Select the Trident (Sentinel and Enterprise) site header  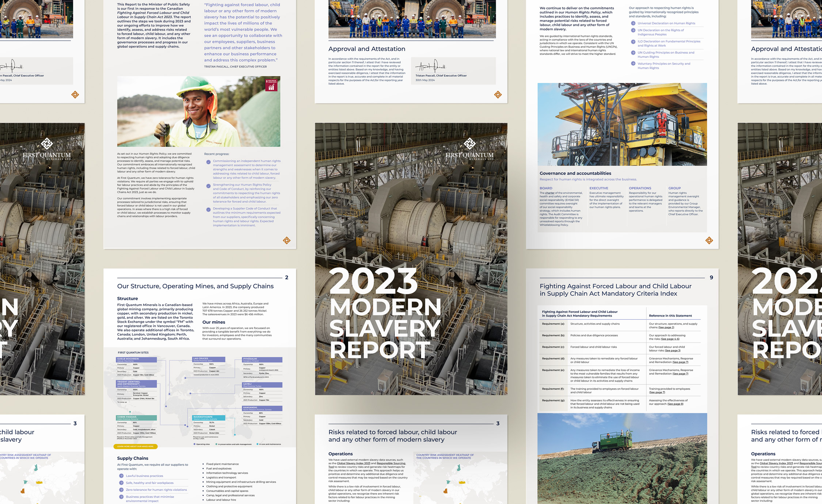tap(136, 384)
